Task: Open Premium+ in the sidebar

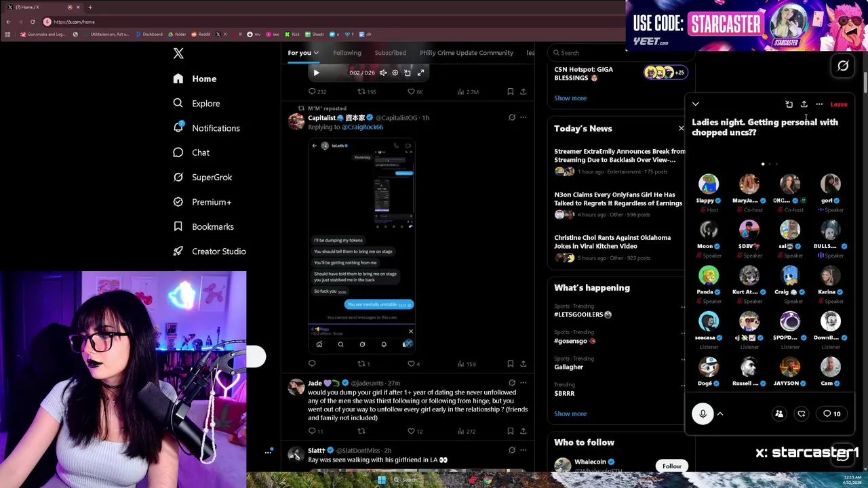Action: [x=202, y=202]
